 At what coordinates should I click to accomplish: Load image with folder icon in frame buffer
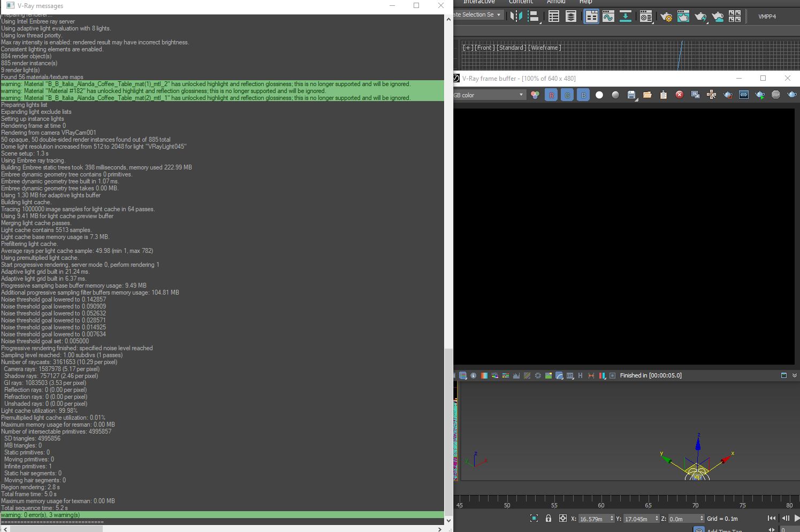[647, 95]
